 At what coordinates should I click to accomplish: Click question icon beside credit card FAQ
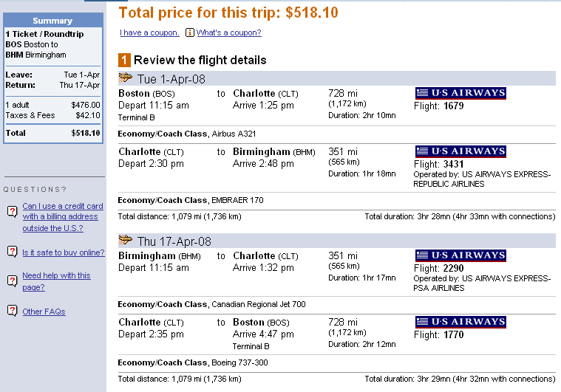[x=12, y=211]
